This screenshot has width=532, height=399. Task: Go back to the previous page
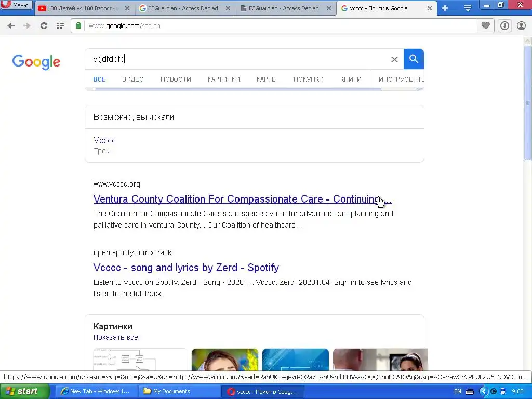11,26
